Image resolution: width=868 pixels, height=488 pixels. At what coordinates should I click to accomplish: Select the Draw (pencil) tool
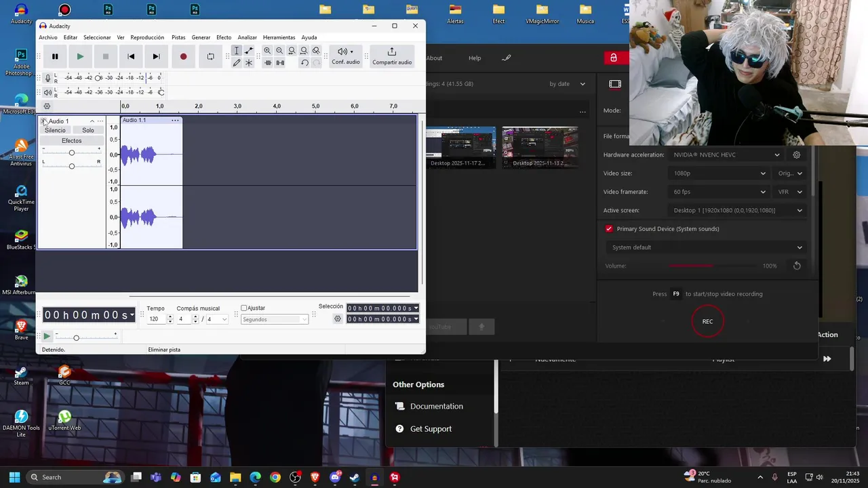236,62
